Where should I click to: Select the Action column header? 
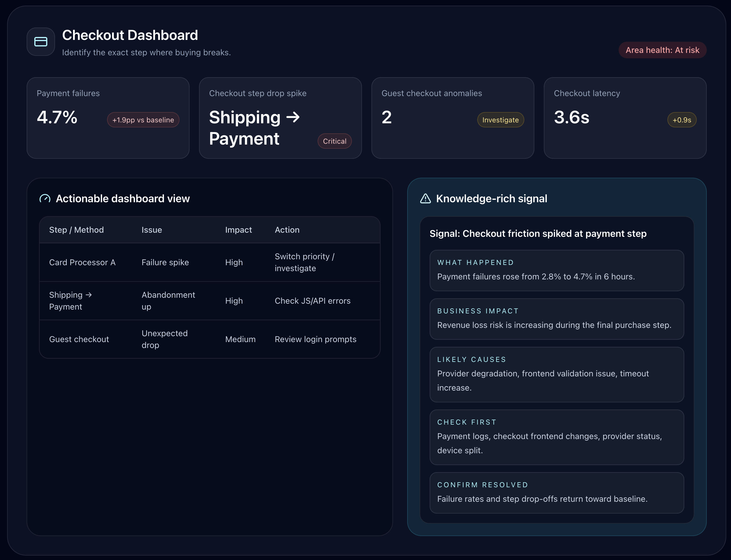[x=287, y=230]
